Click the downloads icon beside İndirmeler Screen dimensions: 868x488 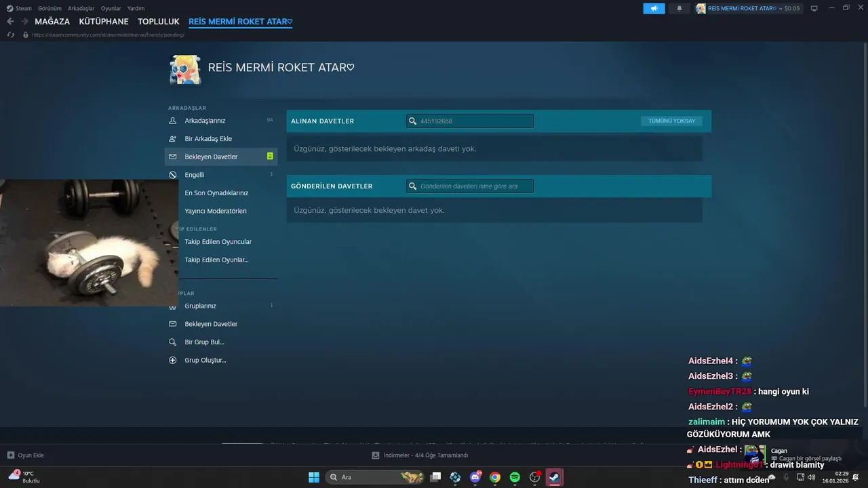pos(376,455)
